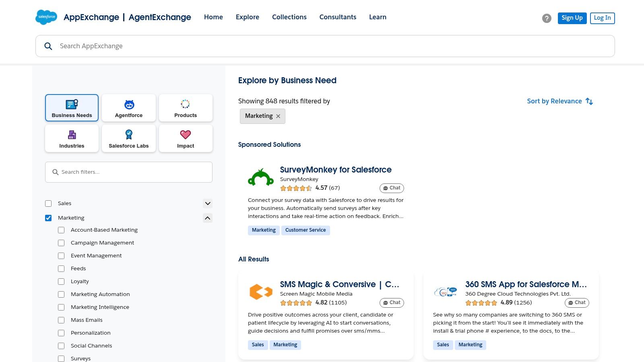Open Chat for SMS Magic & Conversive

coord(392,303)
